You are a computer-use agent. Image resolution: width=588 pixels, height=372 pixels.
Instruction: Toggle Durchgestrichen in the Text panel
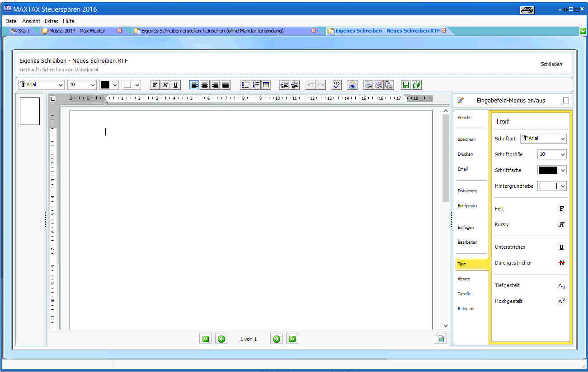point(561,263)
